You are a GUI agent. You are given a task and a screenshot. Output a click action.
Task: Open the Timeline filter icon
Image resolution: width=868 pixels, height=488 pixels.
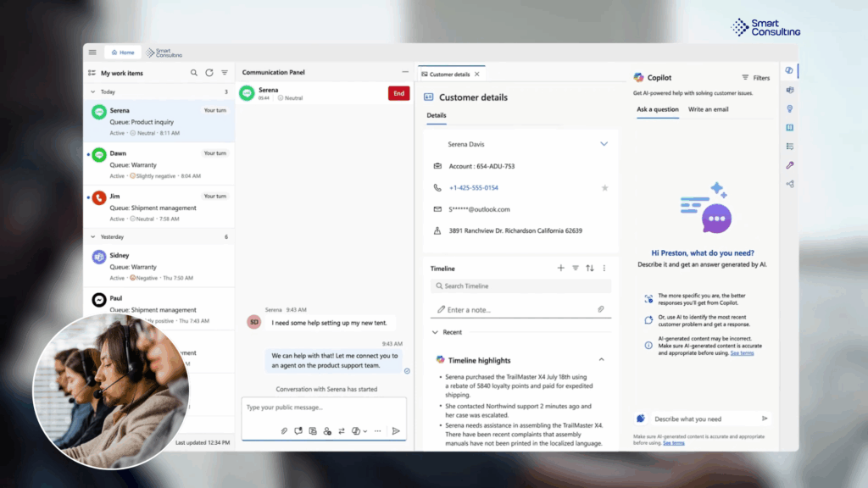(576, 268)
